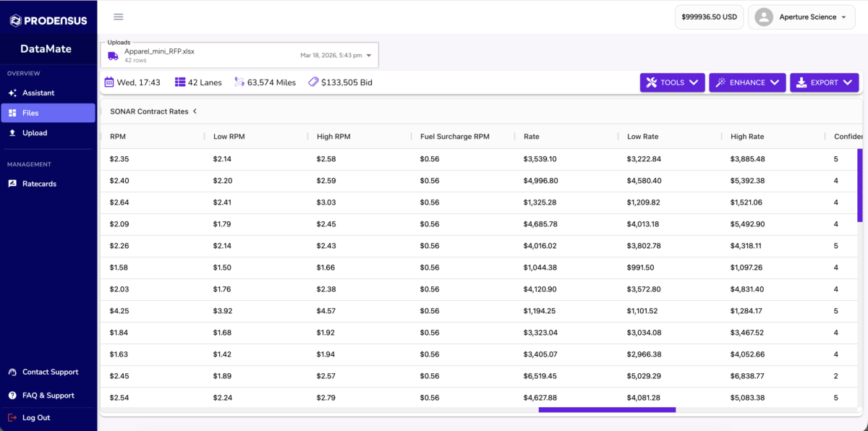Click the Fuel Surcharge RPM column header
868x431 pixels.
click(454, 137)
